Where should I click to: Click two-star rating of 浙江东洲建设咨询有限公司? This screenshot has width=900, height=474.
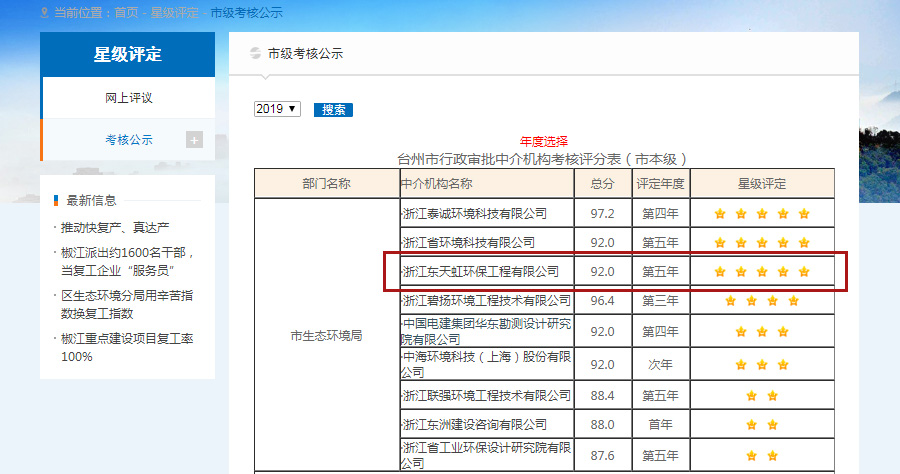pos(762,425)
